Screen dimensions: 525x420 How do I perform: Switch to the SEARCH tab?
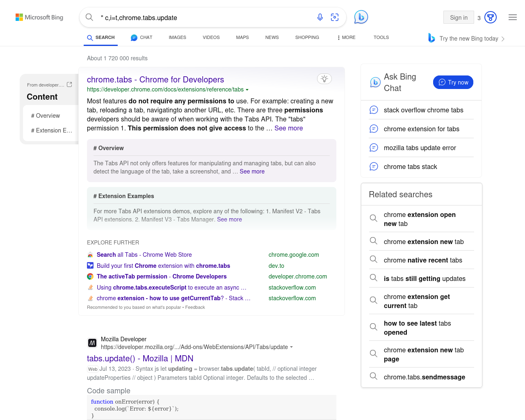[101, 37]
